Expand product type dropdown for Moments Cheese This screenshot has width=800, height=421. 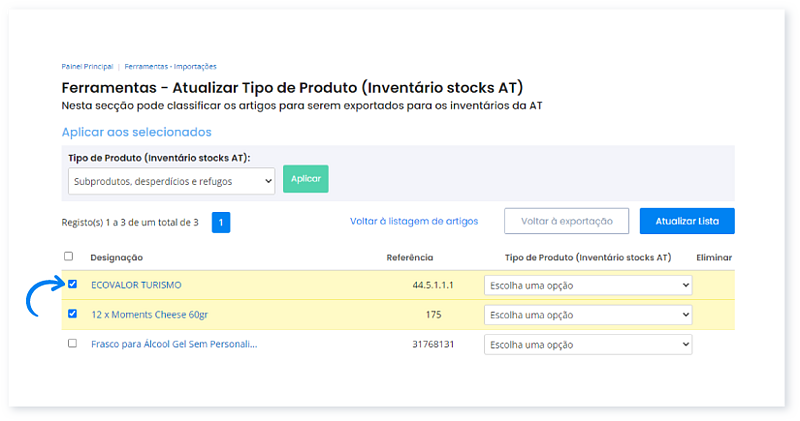[588, 314]
